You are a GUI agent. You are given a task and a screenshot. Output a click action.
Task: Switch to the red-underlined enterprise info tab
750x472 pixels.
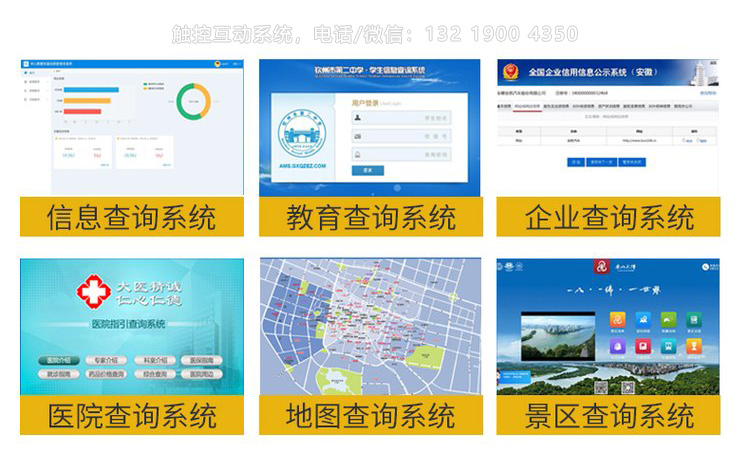(x=526, y=104)
